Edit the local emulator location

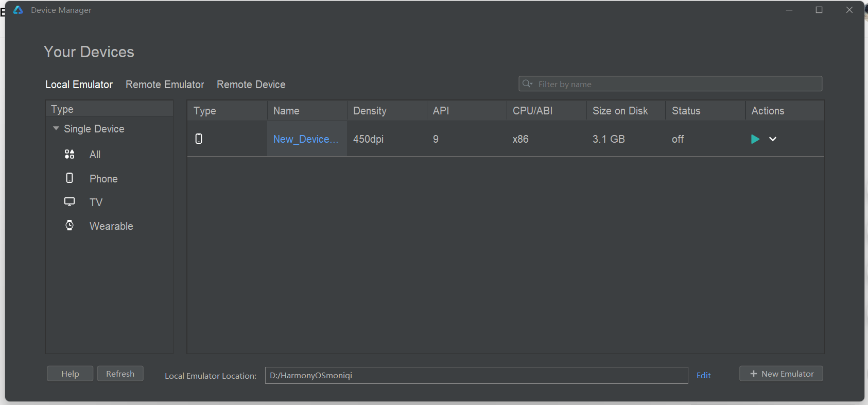703,375
